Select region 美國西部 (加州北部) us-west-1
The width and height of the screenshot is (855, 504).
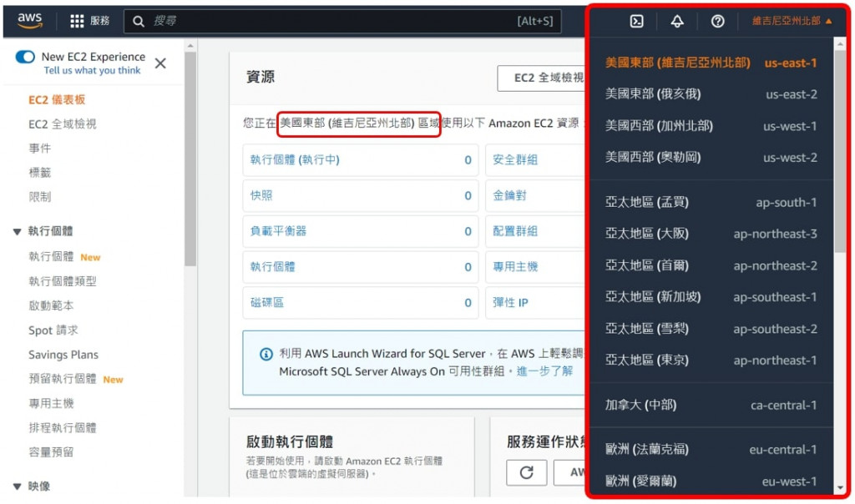click(x=711, y=126)
